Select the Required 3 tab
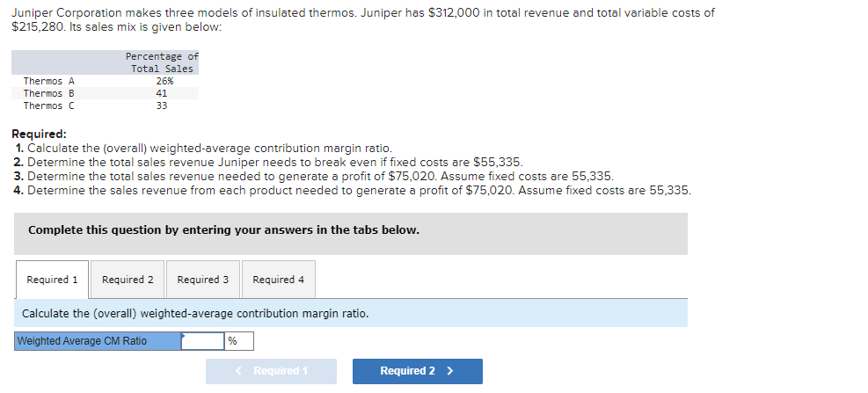This screenshot has width=868, height=393. [203, 280]
